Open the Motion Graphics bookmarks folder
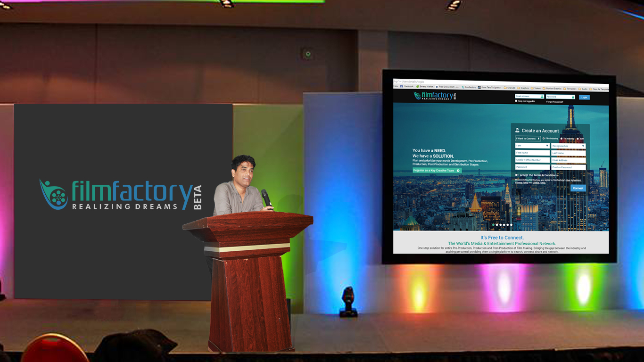 point(552,89)
